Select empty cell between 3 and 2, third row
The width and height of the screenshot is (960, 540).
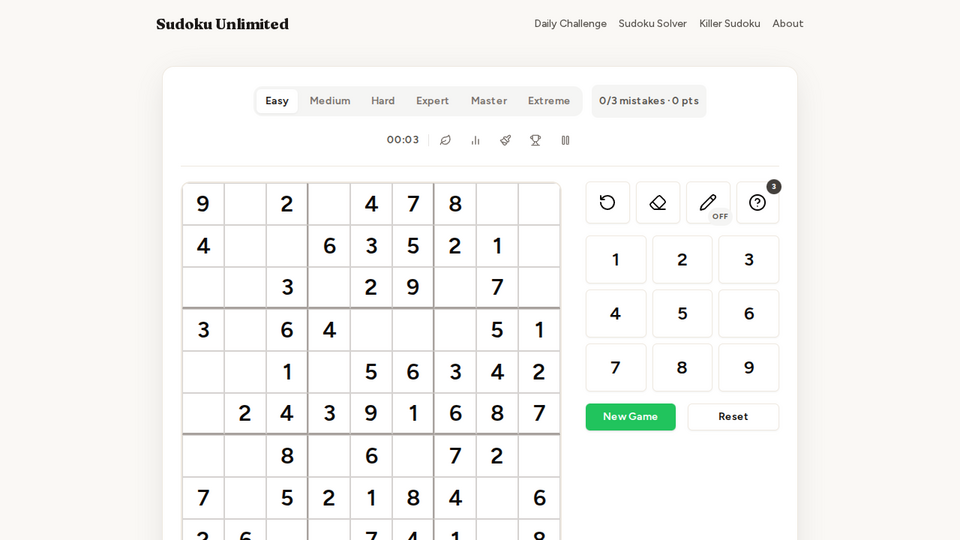(x=329, y=288)
